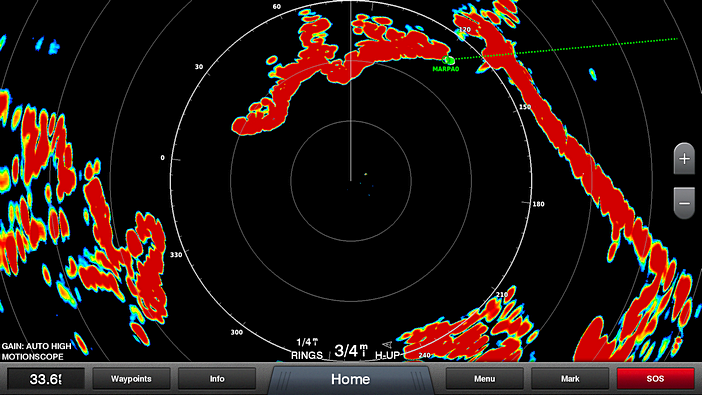
Task: Open the Menu options
Action: (484, 379)
